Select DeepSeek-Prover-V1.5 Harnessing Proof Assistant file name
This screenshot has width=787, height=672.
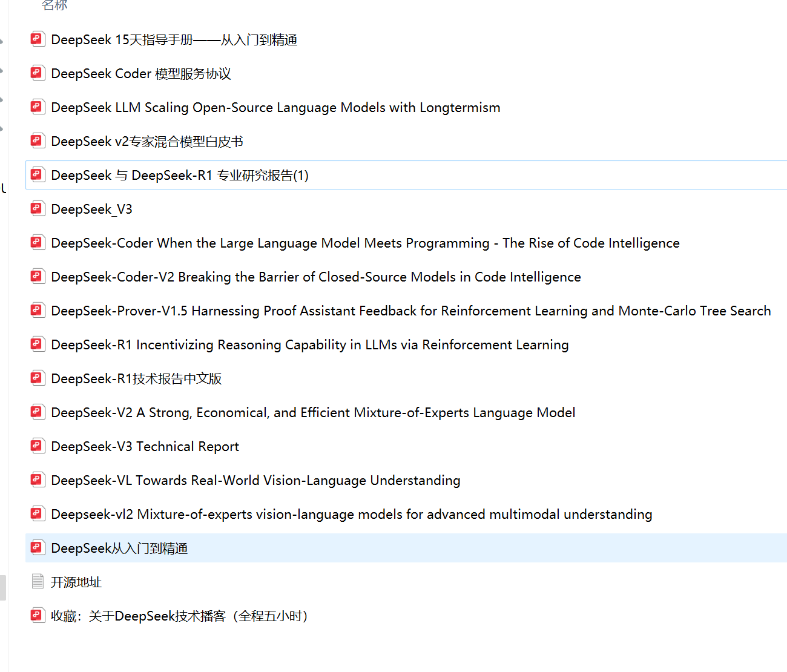[x=411, y=311]
